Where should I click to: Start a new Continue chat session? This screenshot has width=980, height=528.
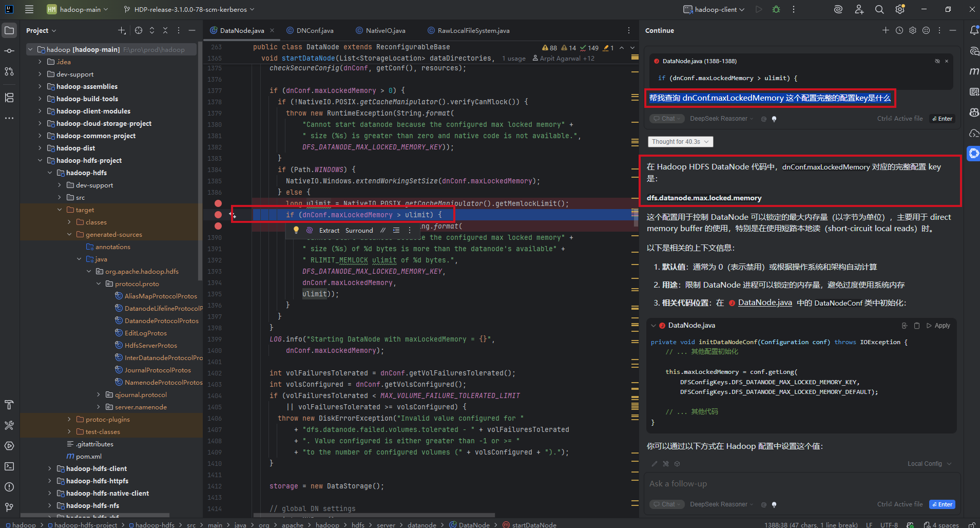point(886,30)
